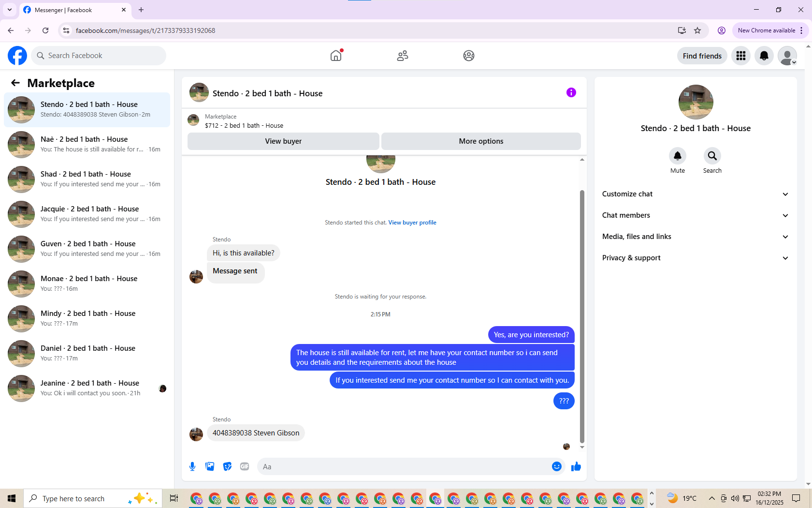Click the "Yes, are you interested?" message
The height and width of the screenshot is (508, 812).
pos(531,335)
